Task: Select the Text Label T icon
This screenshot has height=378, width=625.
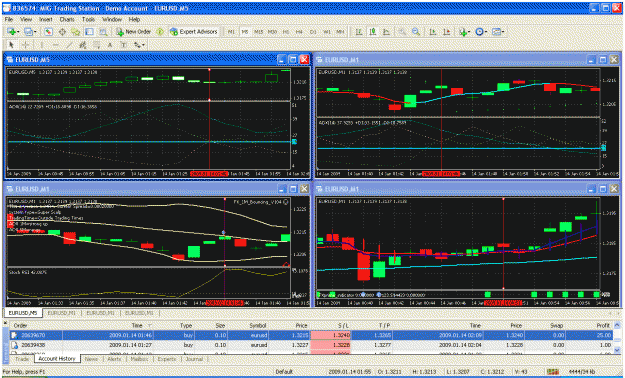Action: [x=124, y=45]
